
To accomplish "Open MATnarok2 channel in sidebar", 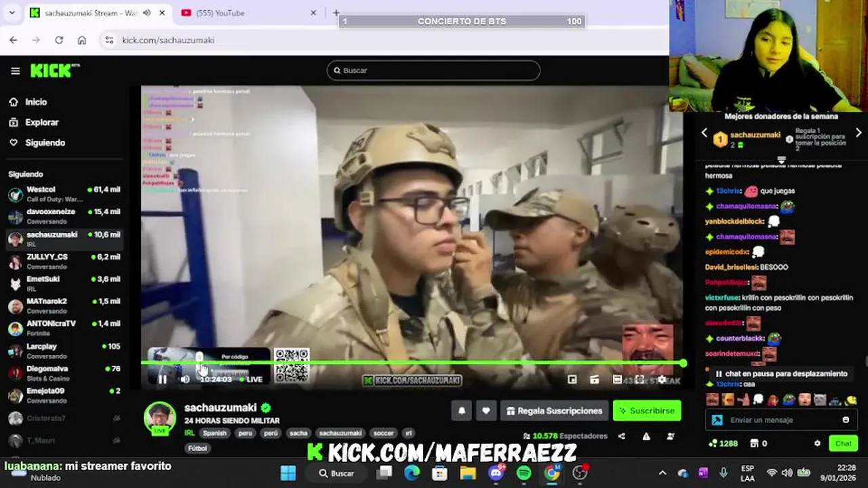I will (x=64, y=306).
